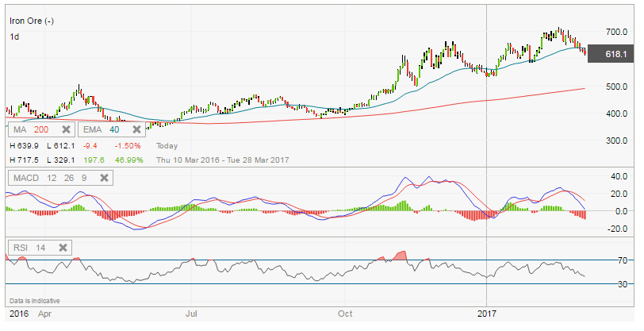Click the MACD zero line label 0.0
Screen dimensions: 644x331
pyautogui.click(x=622, y=211)
